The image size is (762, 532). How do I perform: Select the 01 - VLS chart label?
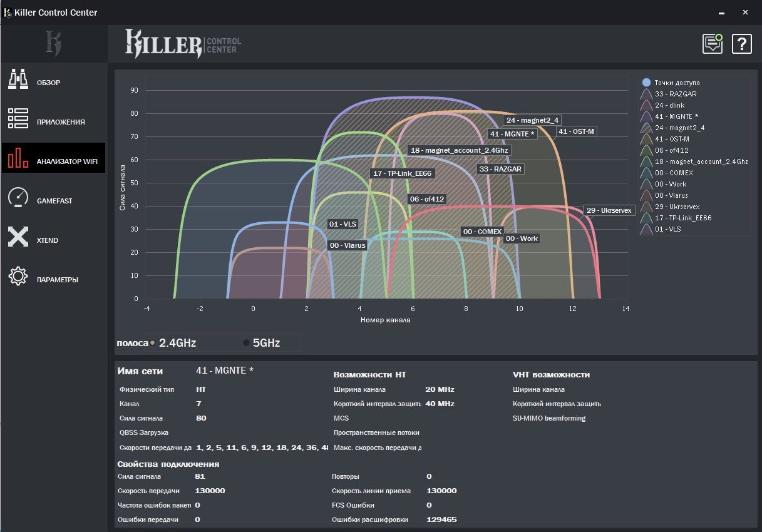342,224
